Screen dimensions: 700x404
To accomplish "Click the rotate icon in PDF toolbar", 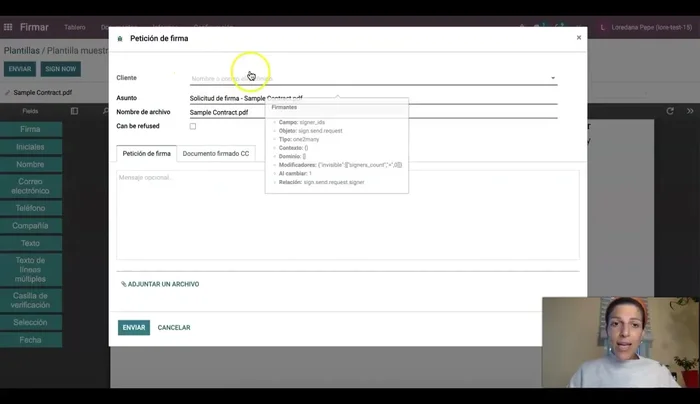I will (x=669, y=111).
